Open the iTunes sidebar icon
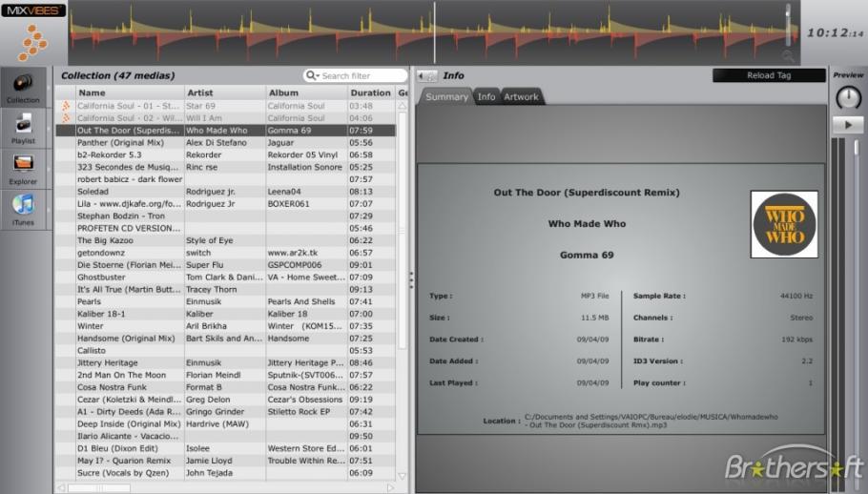The width and height of the screenshot is (868, 494). tap(23, 209)
